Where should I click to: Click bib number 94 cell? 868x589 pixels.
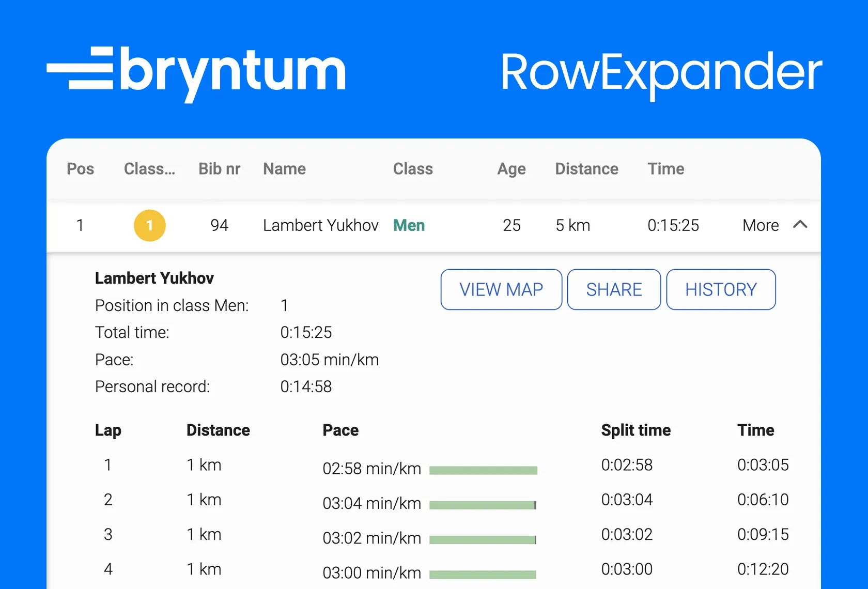(219, 225)
